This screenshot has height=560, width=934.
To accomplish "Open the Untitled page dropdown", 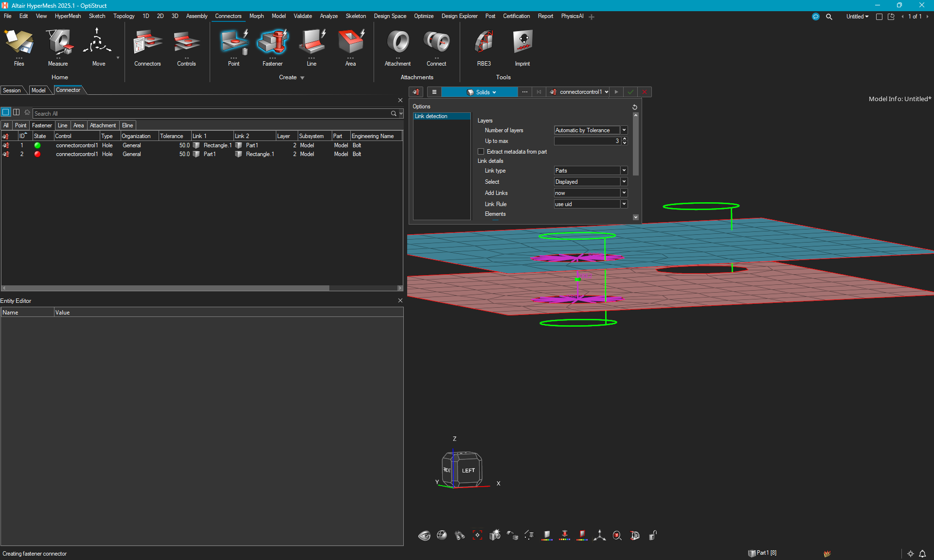I will click(857, 17).
